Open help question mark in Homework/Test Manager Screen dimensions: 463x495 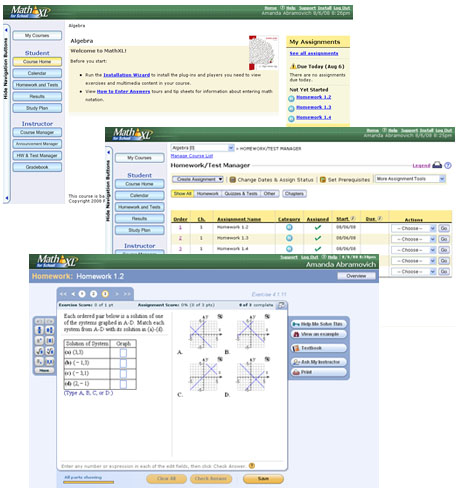click(448, 165)
